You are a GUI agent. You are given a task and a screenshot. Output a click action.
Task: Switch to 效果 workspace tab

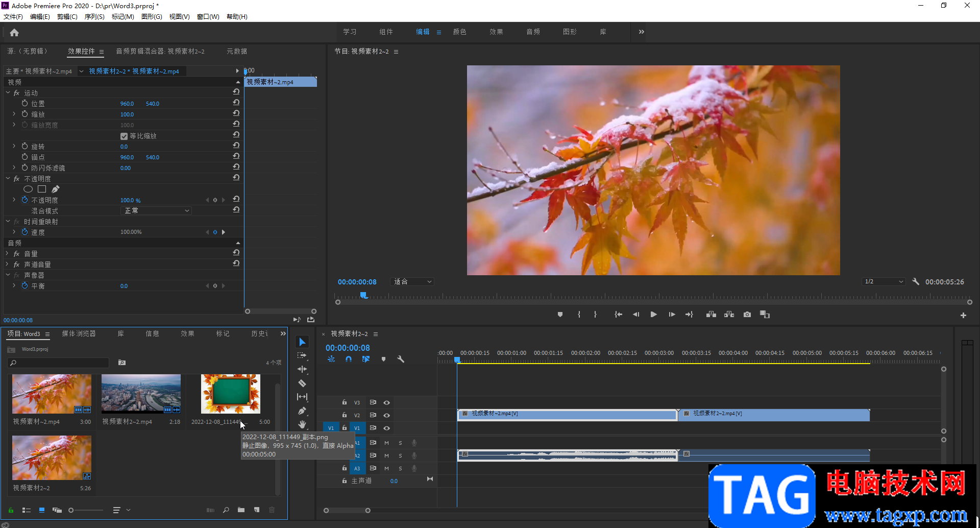pos(496,32)
